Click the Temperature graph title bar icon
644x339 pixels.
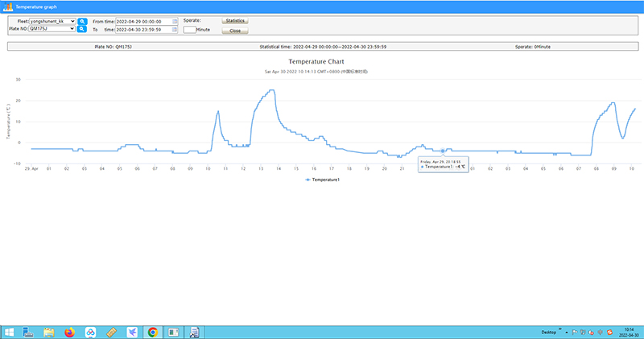(8, 6)
